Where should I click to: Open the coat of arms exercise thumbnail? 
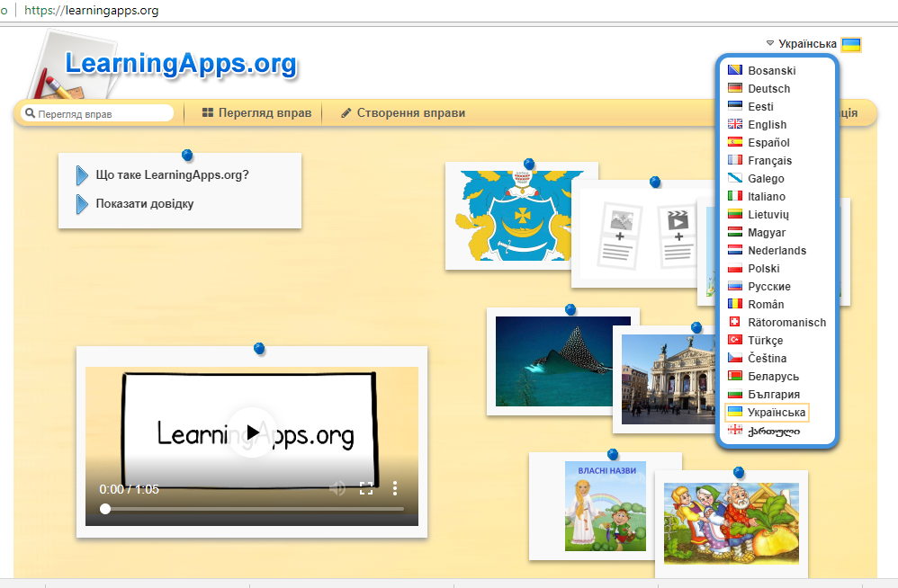pos(514,216)
